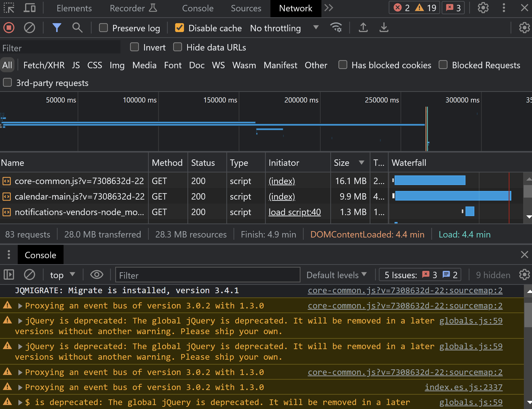Uncheck Disable cache checkbox
Screen dimensions: 532x409
pos(180,28)
